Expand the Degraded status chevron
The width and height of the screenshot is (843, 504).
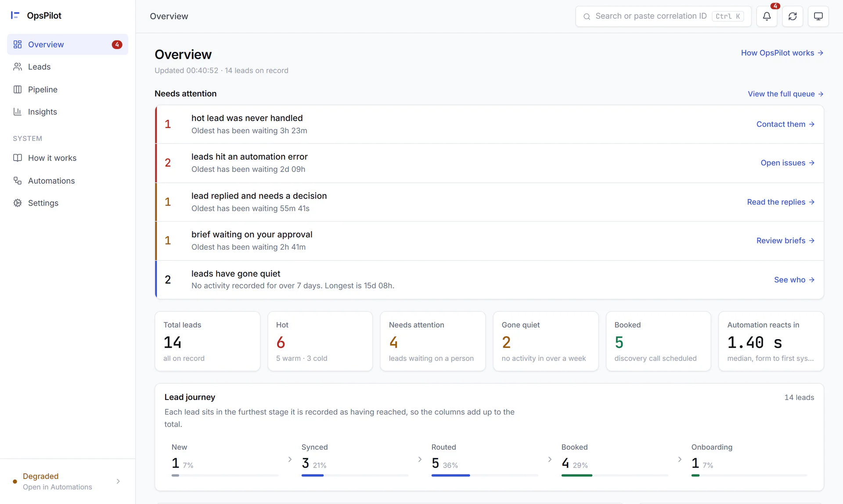[118, 482]
